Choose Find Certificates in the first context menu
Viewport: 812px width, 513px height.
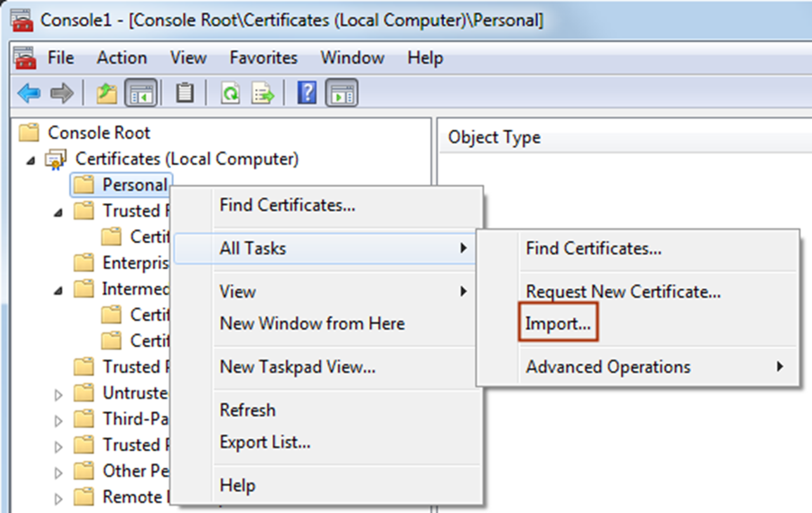(x=287, y=205)
